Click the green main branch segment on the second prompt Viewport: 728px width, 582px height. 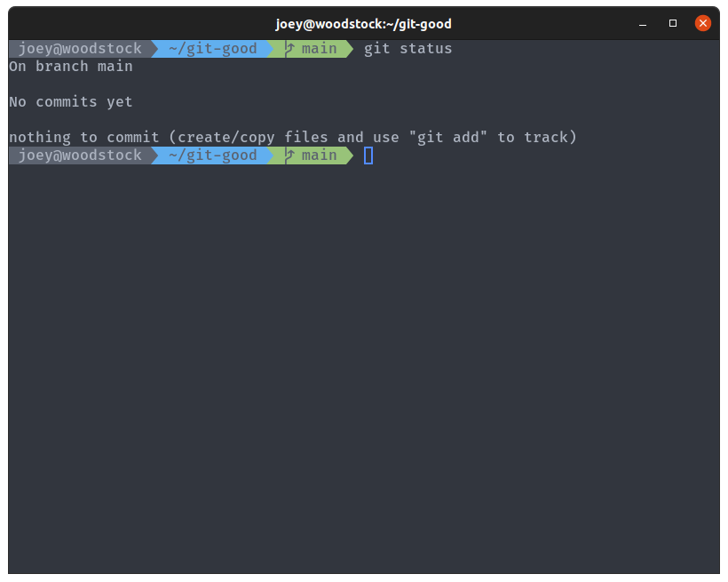tap(319, 155)
